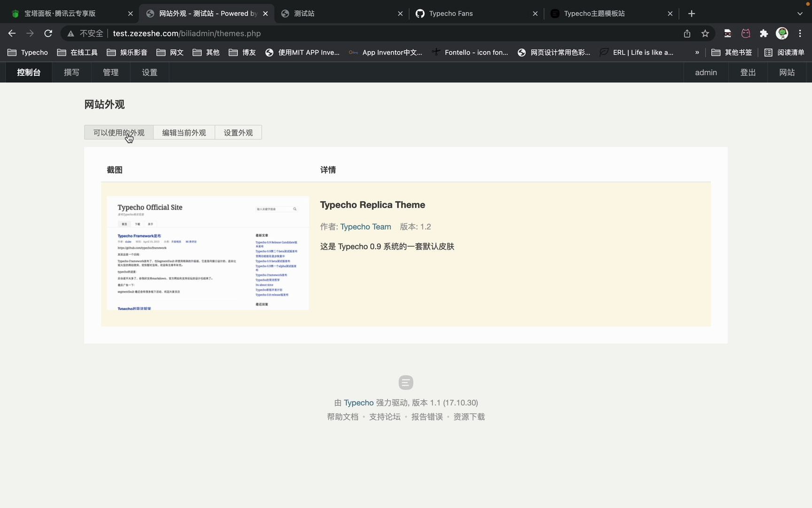Click the Typecho Replica Theme title
The width and height of the screenshot is (812, 508).
pos(372,205)
